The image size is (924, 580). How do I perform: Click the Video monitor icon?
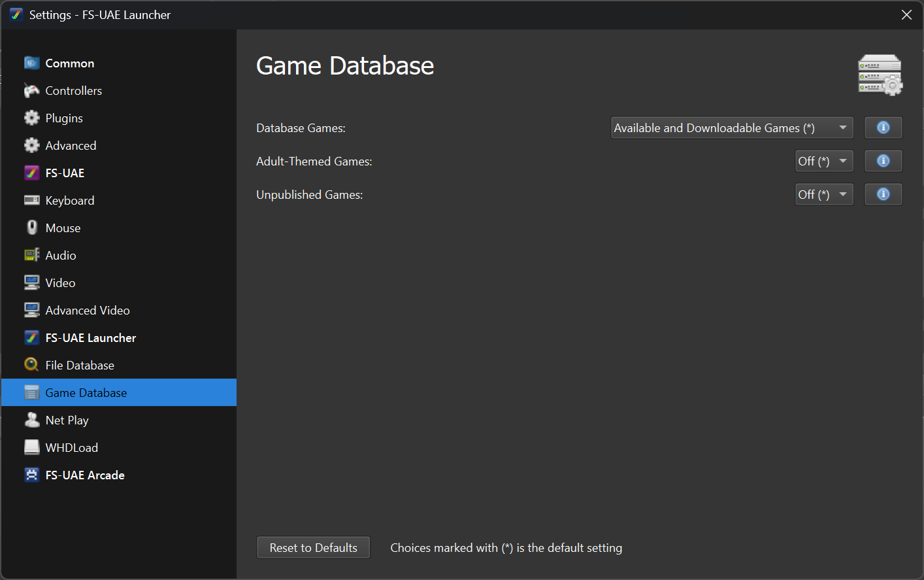coord(31,282)
